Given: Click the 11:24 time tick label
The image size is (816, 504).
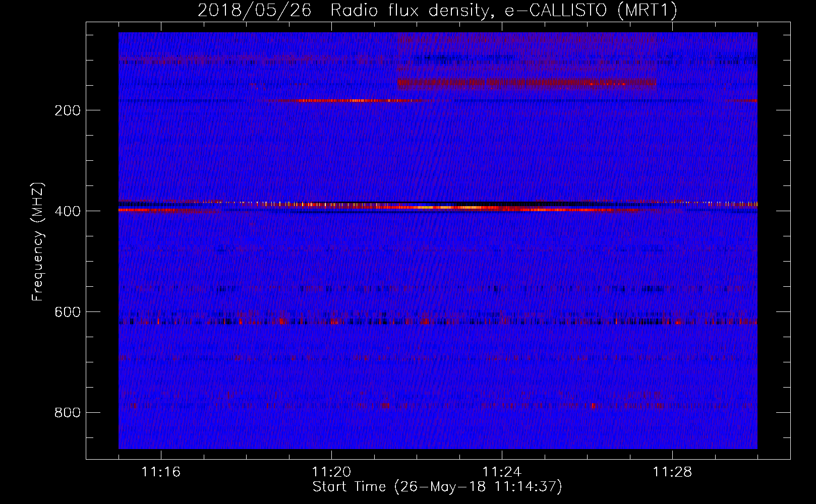Looking at the screenshot, I should (x=502, y=472).
